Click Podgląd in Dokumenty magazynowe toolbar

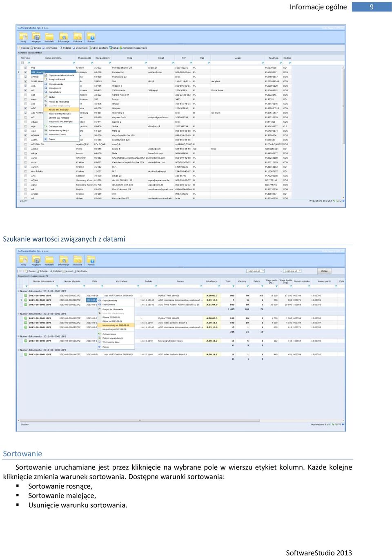point(56,271)
